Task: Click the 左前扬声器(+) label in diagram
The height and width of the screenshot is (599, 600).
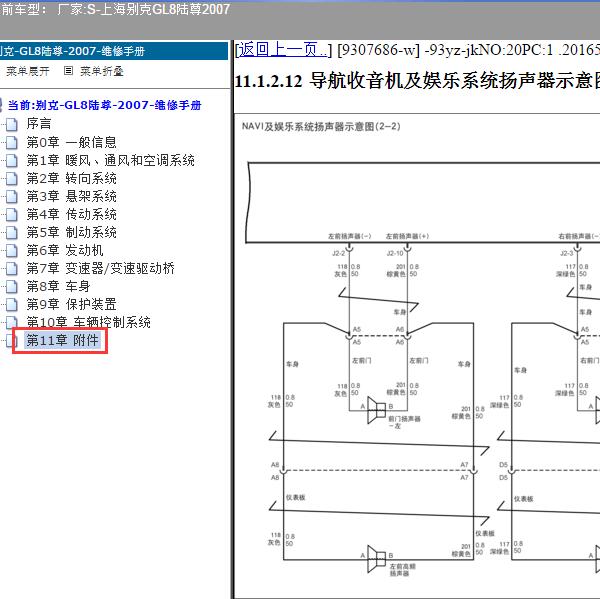Action: click(407, 236)
